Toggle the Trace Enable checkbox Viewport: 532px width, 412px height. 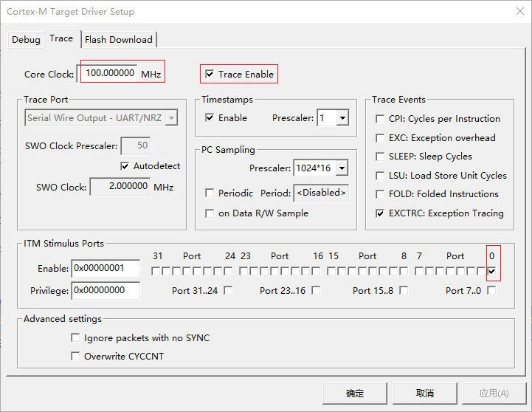[210, 74]
